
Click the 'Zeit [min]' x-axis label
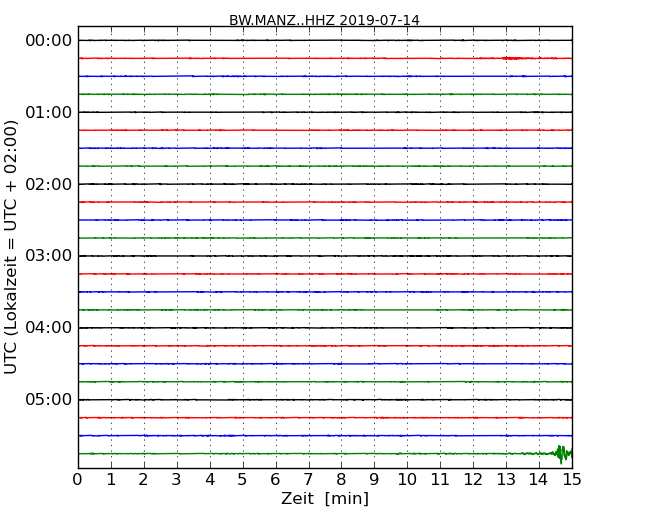click(x=325, y=498)
